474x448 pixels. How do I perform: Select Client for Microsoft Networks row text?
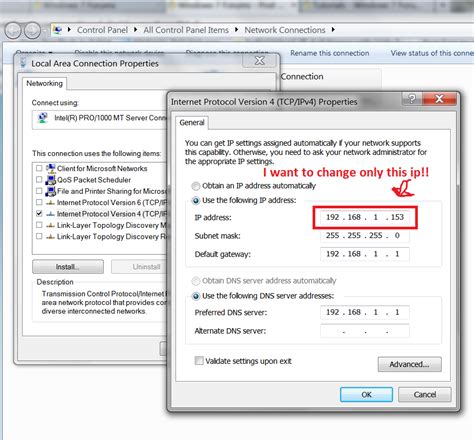102,169
